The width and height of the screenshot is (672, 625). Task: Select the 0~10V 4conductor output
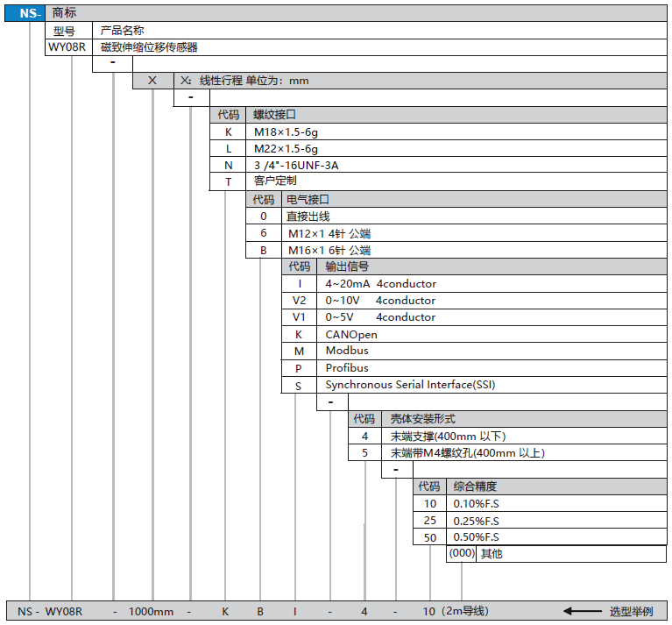(x=380, y=301)
